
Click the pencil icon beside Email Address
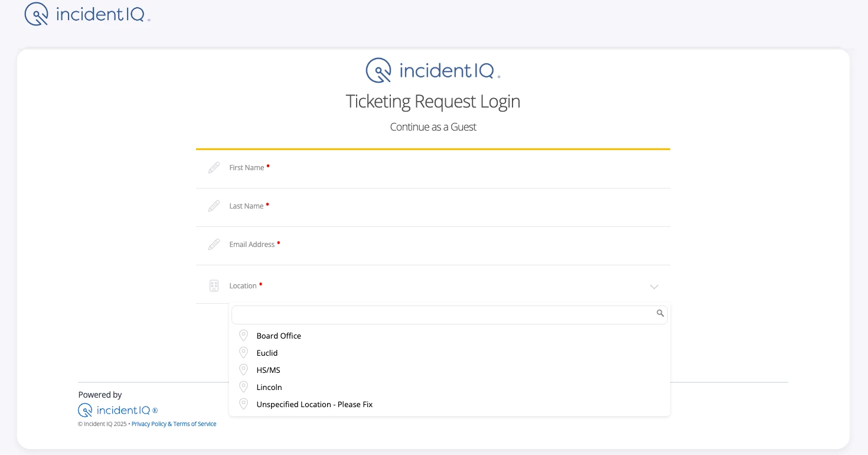pyautogui.click(x=214, y=245)
